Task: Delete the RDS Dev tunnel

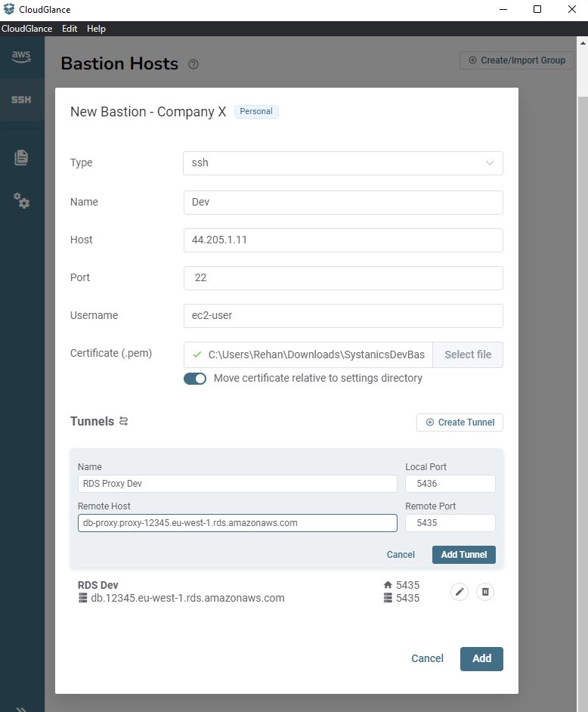Action: [x=485, y=592]
